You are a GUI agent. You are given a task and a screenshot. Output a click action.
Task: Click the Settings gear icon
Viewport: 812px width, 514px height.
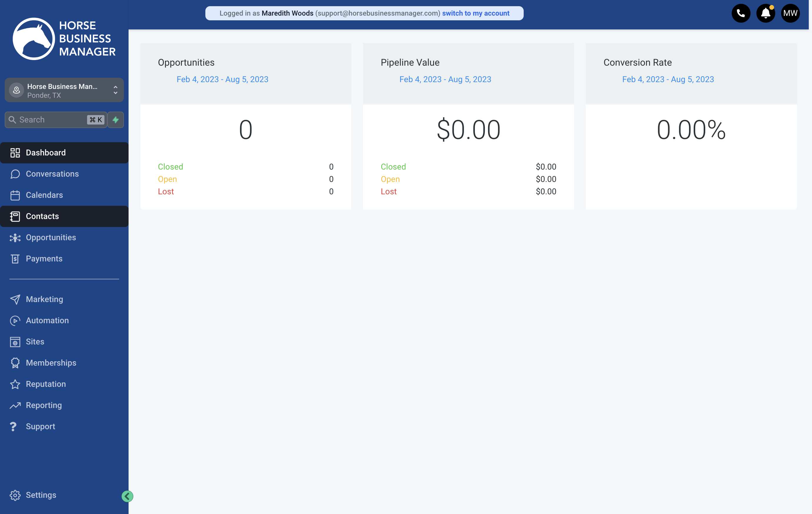click(x=15, y=495)
